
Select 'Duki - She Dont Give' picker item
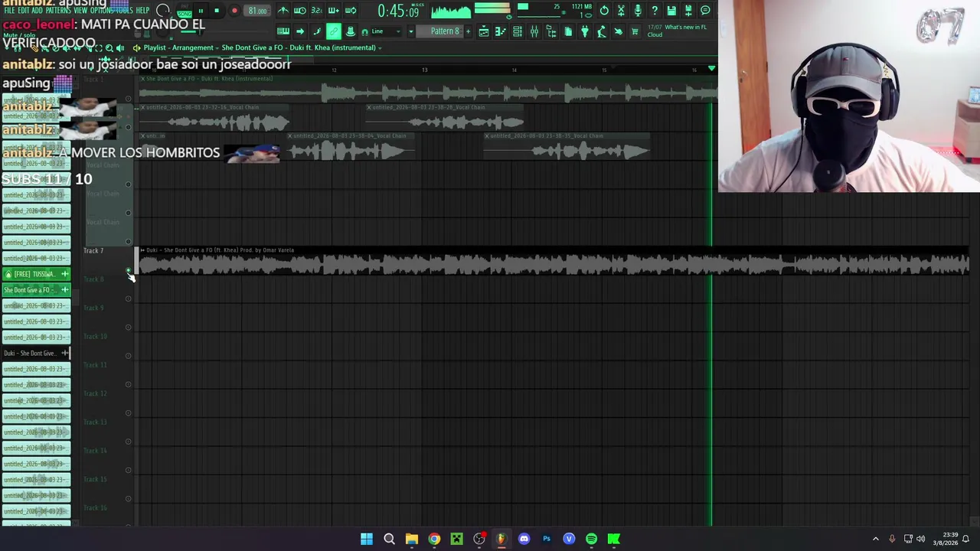[36, 353]
